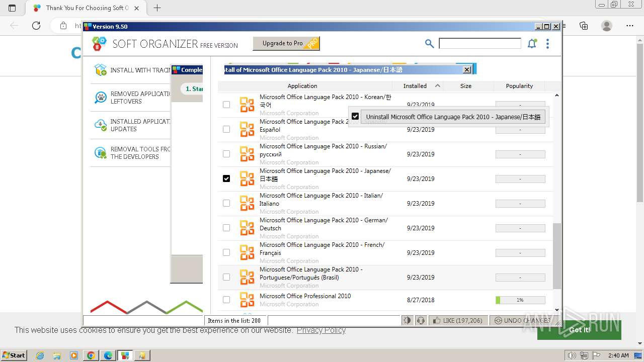644x362 pixels.
Task: Click the Soft Organizer logo icon
Action: pyautogui.click(x=100, y=44)
